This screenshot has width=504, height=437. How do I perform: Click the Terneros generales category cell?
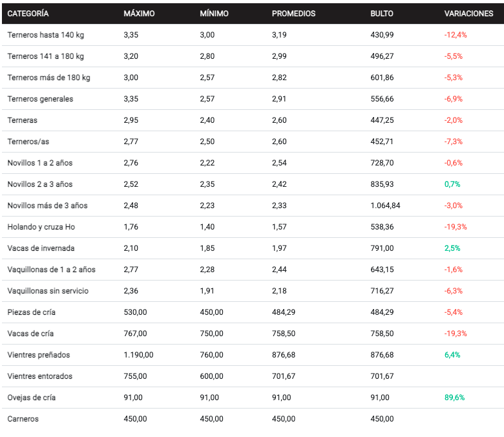tap(40, 99)
